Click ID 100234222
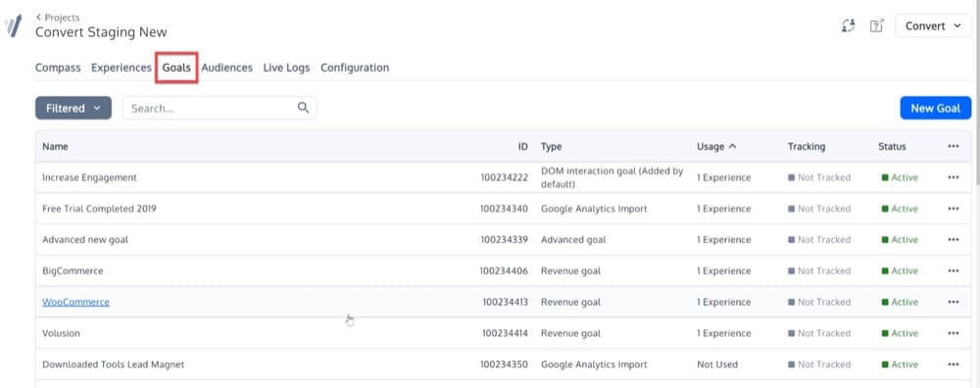Viewport: 980px width, 388px height. coord(505,177)
